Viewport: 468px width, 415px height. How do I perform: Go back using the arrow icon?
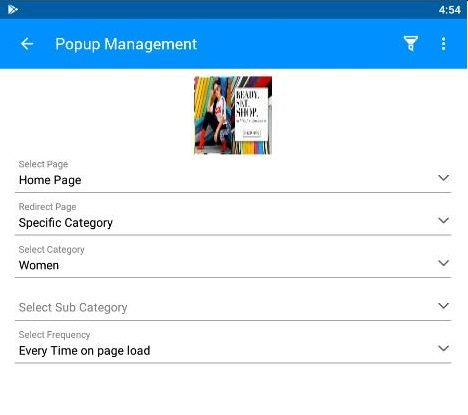[27, 44]
